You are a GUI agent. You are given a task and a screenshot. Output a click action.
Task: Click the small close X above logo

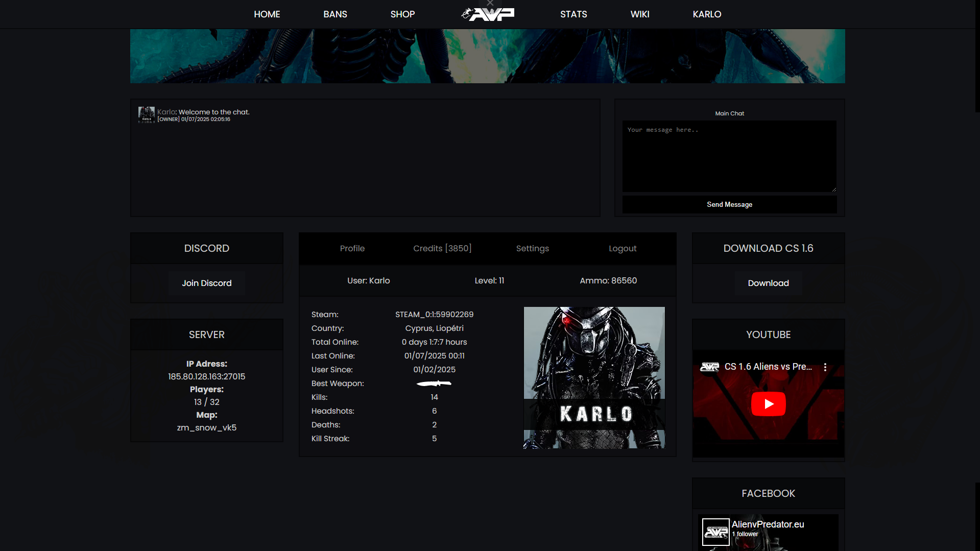(490, 3)
